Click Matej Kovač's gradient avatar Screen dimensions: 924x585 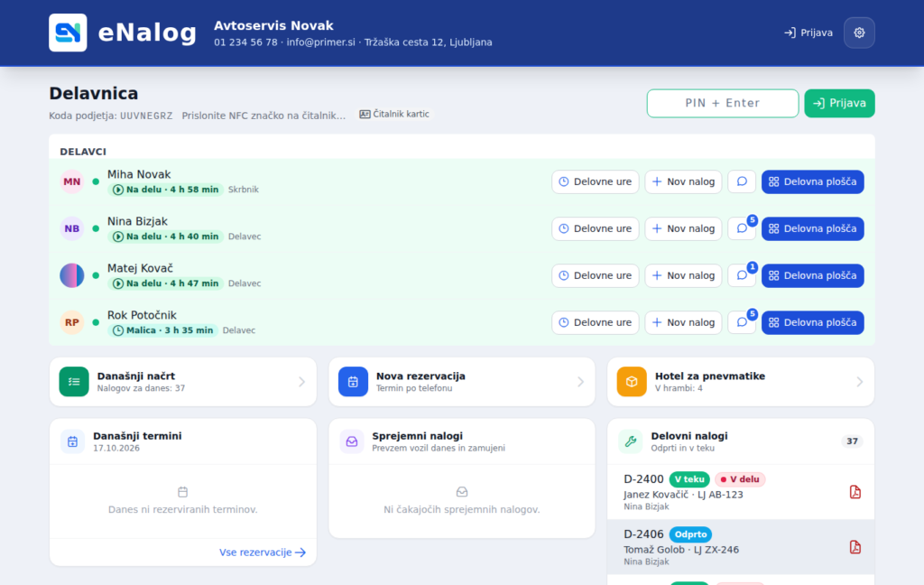(72, 275)
